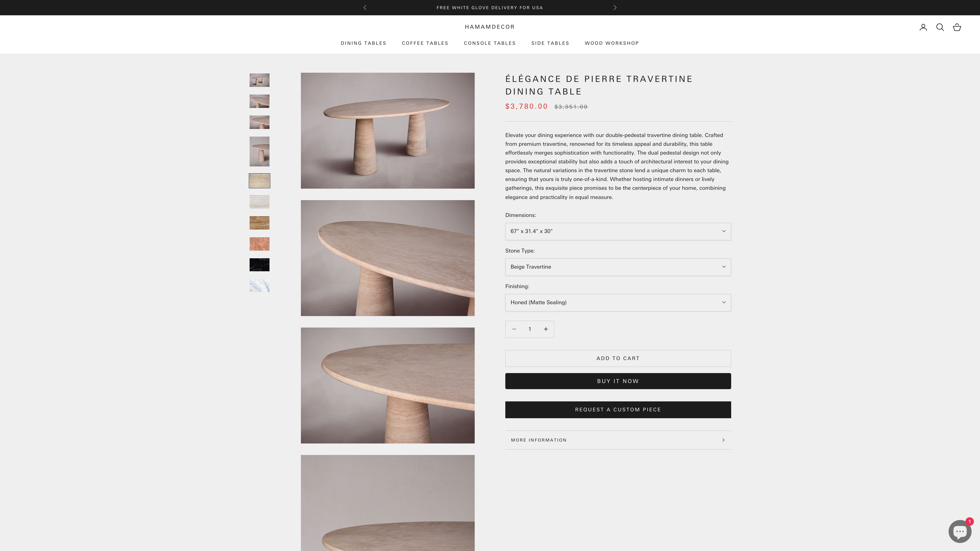Increase quantity with plus button
The image size is (980, 551).
coord(546,329)
